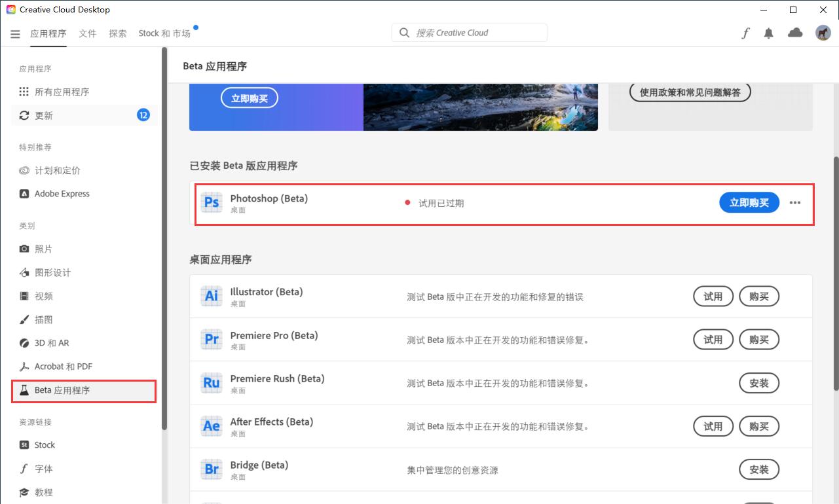Click 立即购买 in the banner
The image size is (839, 504).
(250, 98)
